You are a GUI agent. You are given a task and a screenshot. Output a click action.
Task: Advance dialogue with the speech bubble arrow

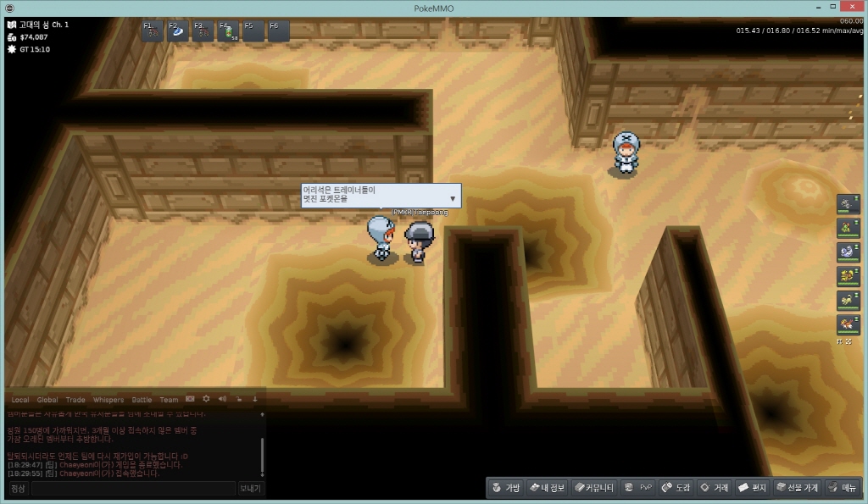(453, 199)
